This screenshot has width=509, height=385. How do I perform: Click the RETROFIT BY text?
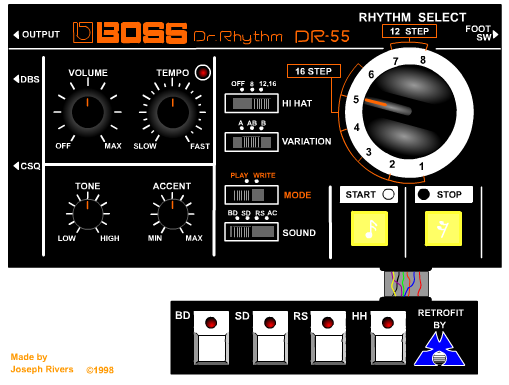point(440,319)
